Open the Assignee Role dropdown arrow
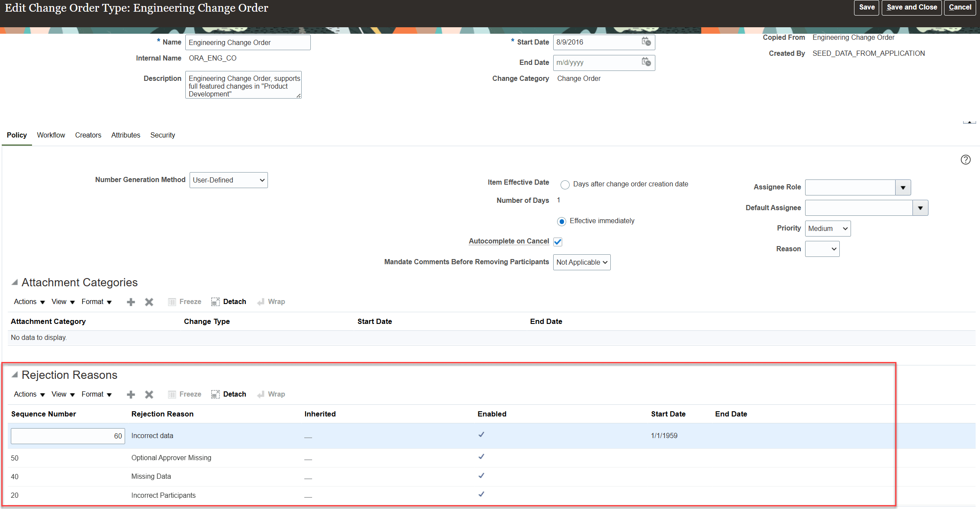The height and width of the screenshot is (509, 980). (x=903, y=188)
